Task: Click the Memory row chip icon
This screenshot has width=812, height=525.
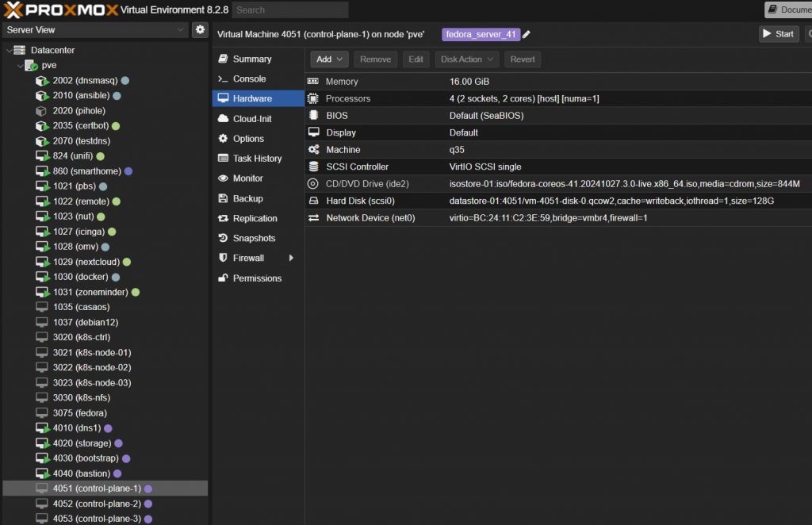Action: pyautogui.click(x=313, y=82)
